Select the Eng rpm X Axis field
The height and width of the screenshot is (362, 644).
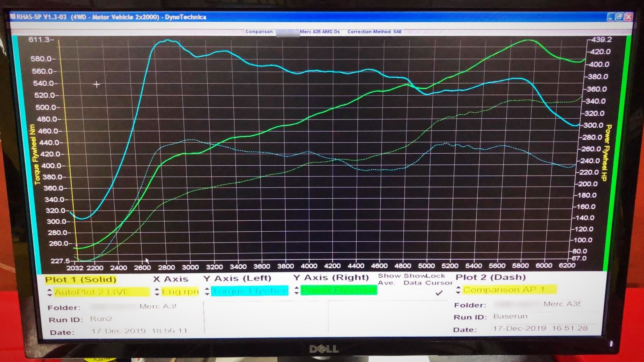pyautogui.click(x=180, y=292)
